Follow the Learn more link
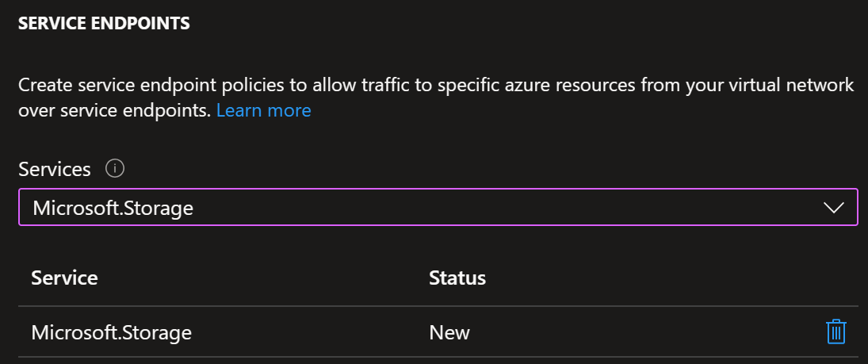 (x=263, y=110)
